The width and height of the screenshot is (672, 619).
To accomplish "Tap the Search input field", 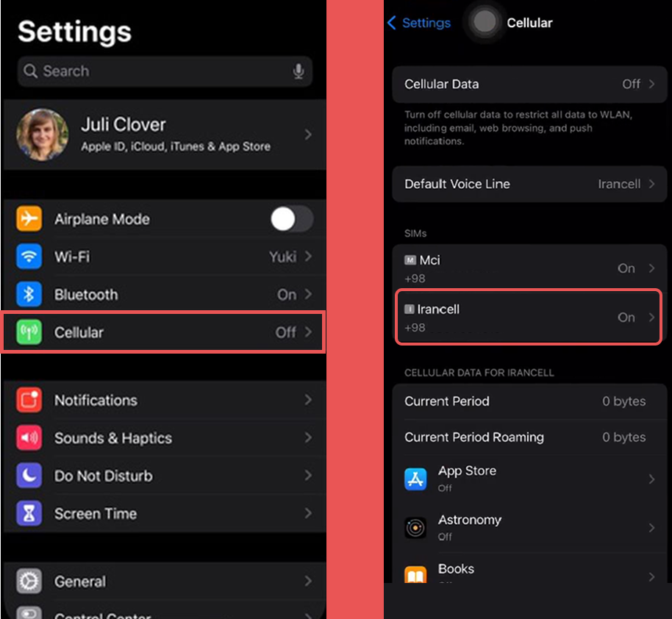I will (x=154, y=71).
